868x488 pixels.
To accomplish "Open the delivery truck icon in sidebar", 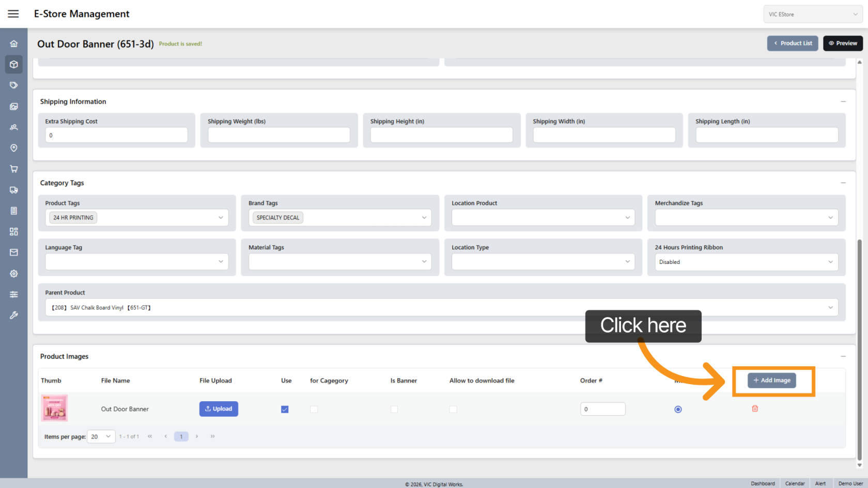I will [14, 190].
